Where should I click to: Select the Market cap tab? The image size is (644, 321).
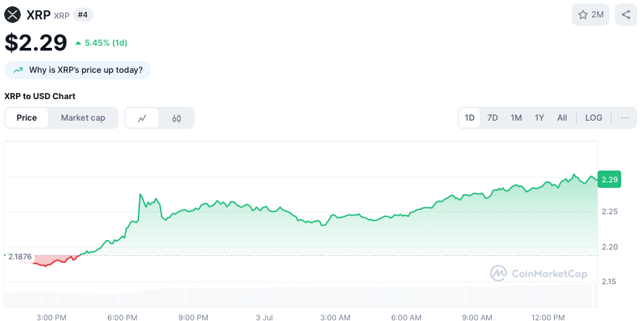[83, 118]
